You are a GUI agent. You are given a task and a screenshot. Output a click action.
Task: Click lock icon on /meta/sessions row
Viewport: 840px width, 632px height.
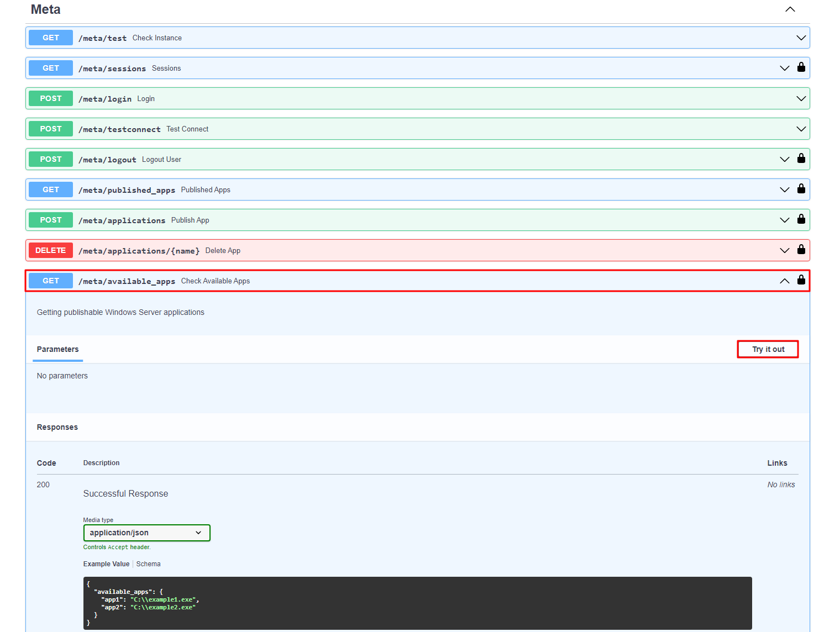[x=801, y=67]
